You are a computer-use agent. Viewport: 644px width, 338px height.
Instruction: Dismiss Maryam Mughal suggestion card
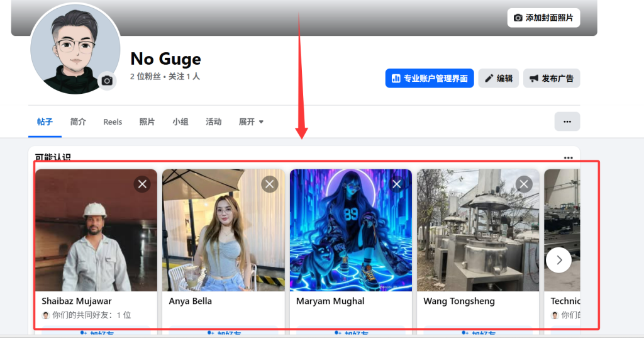click(397, 184)
